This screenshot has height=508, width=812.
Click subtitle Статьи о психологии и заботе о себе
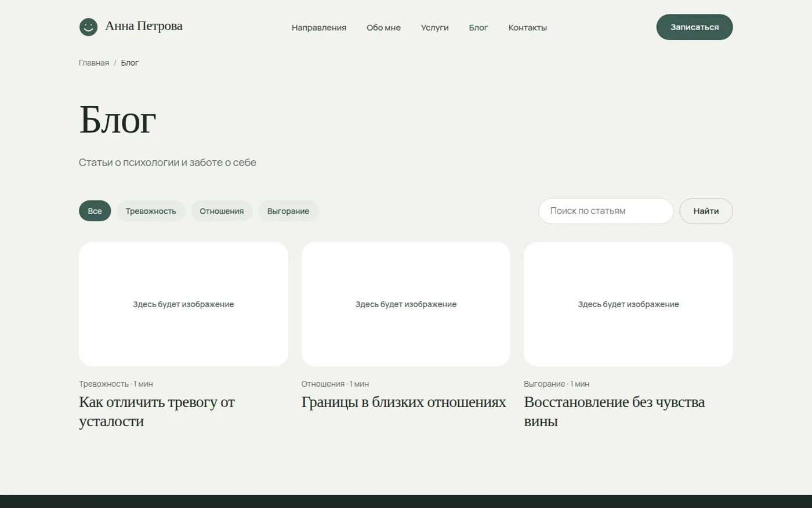(168, 163)
